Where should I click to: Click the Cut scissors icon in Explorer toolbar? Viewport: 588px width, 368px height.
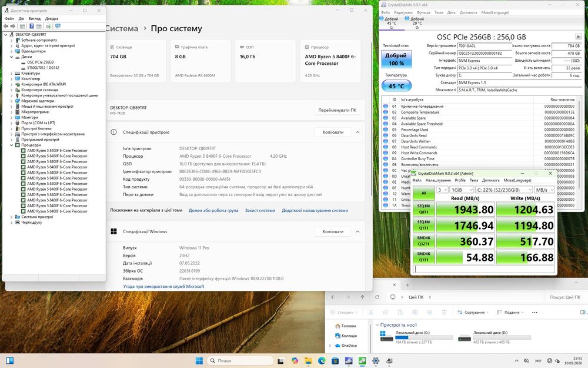coord(370,313)
